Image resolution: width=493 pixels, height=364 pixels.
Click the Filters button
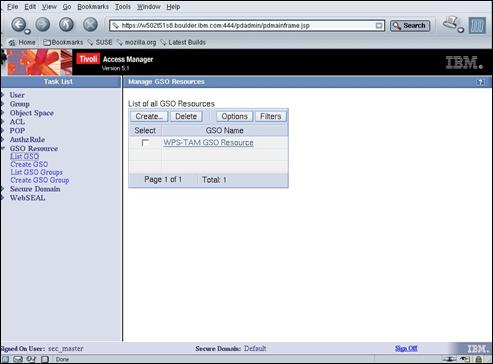pos(271,116)
